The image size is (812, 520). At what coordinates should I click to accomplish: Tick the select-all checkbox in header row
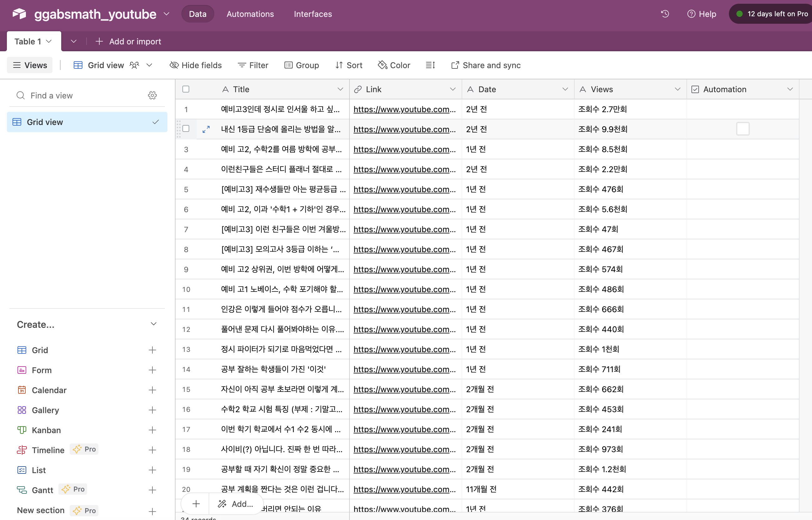(x=186, y=89)
